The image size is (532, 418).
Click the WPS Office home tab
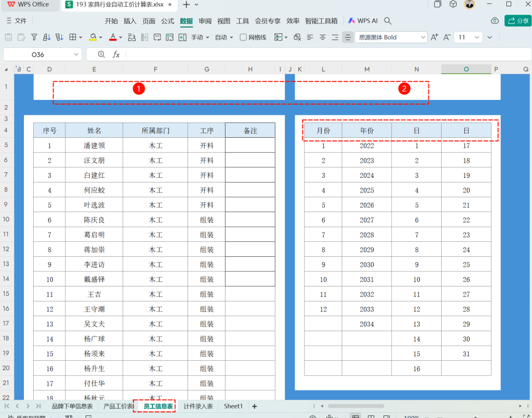tap(29, 5)
